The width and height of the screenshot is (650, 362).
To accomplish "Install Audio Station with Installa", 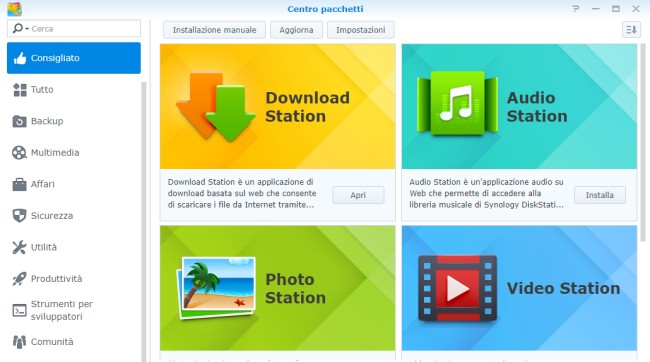I will click(599, 195).
